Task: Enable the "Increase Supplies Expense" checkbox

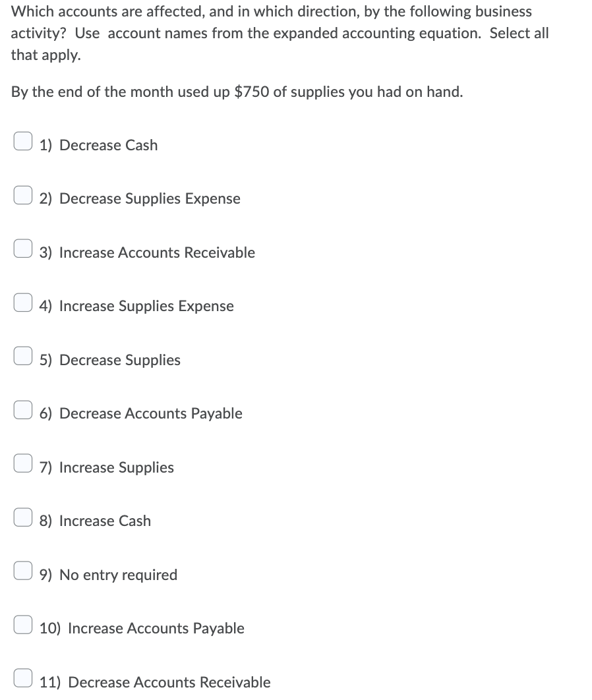Action: [23, 301]
